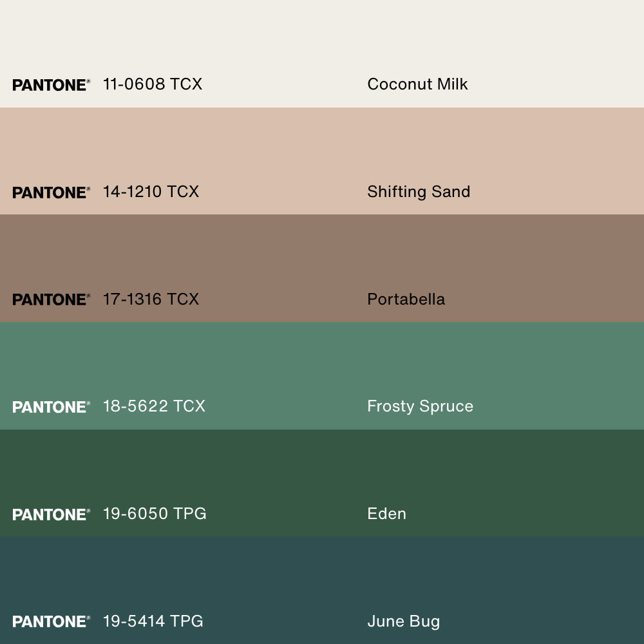Click the June Bug color name
The width and height of the screenshot is (644, 644).
pyautogui.click(x=403, y=621)
